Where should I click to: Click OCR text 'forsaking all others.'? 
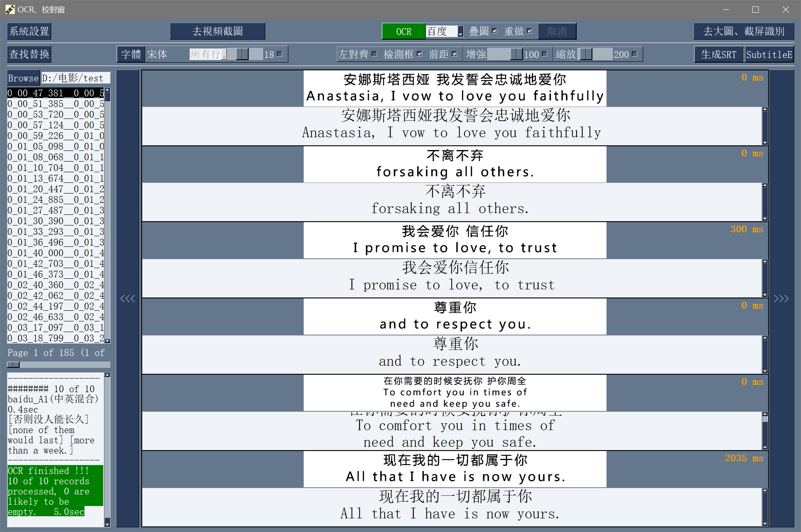(x=450, y=208)
